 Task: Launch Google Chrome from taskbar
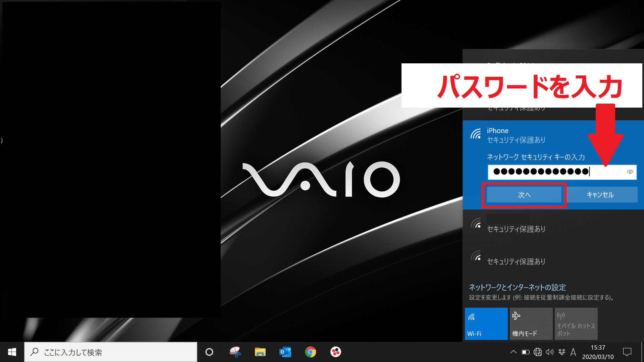[x=310, y=352]
